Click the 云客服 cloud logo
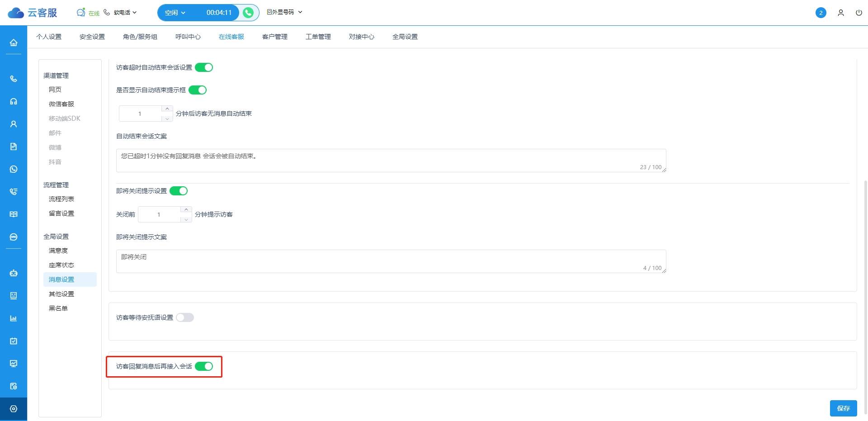The width and height of the screenshot is (868, 421). (x=33, y=13)
